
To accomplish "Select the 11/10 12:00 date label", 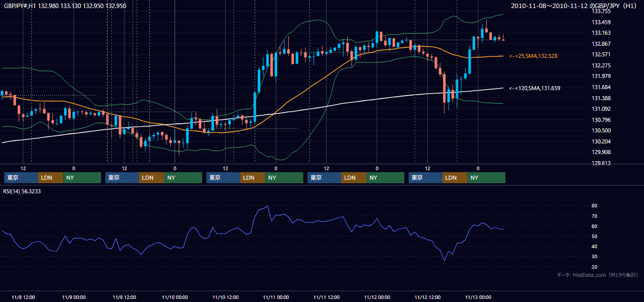I will [x=225, y=297].
